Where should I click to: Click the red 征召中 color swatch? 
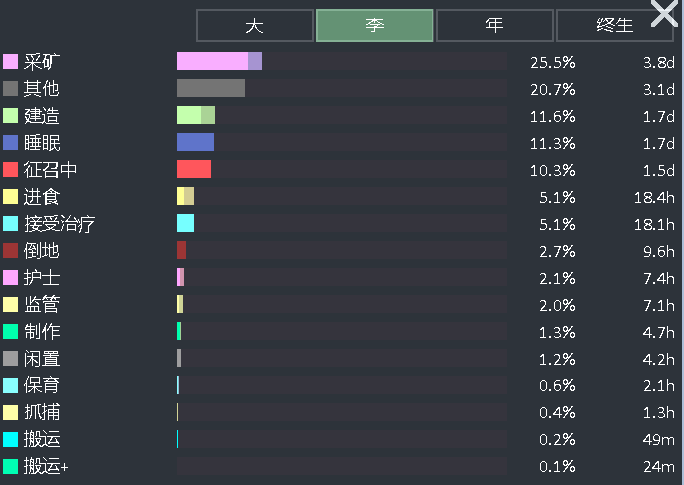click(10, 170)
